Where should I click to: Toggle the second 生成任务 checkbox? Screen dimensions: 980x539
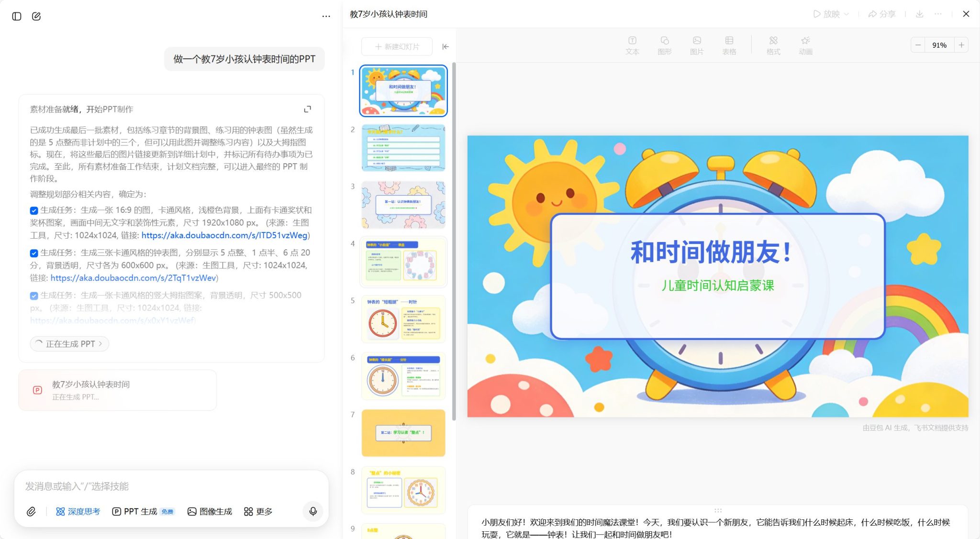coord(33,253)
